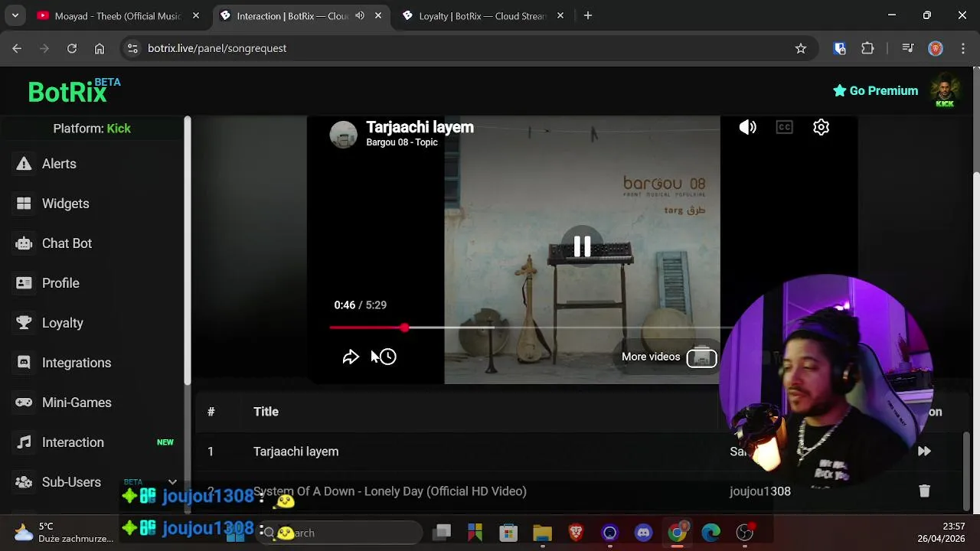Skip song with the fast-forward icon

tap(924, 452)
